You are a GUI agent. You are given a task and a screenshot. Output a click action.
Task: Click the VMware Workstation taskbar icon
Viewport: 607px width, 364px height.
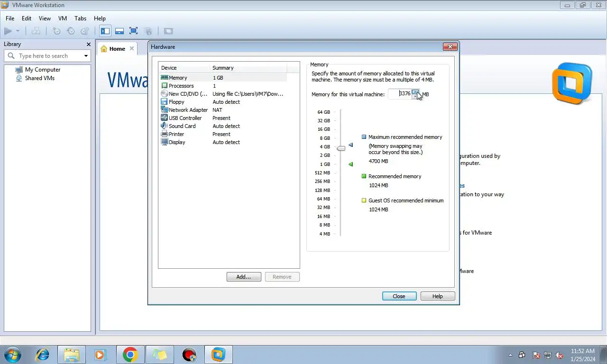(x=219, y=355)
